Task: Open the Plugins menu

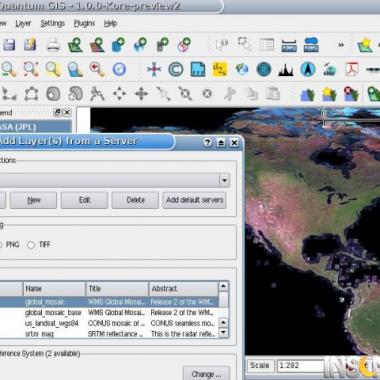Action: point(84,23)
